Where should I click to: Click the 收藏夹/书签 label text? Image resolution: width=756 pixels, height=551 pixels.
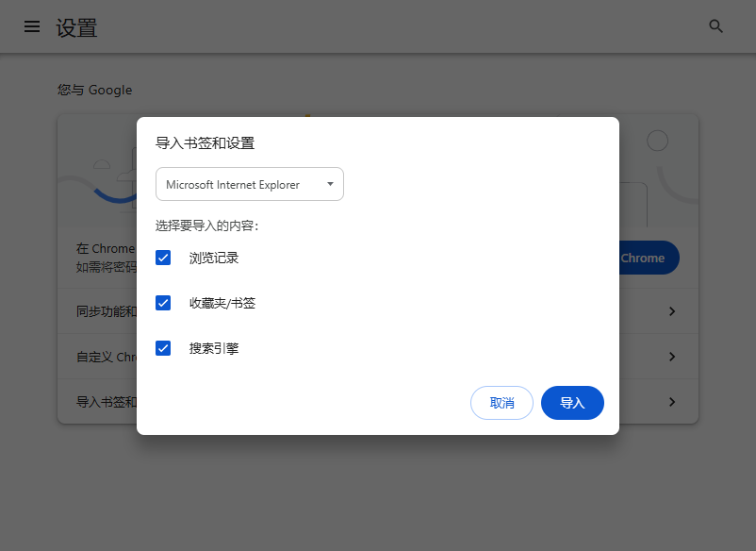click(222, 303)
